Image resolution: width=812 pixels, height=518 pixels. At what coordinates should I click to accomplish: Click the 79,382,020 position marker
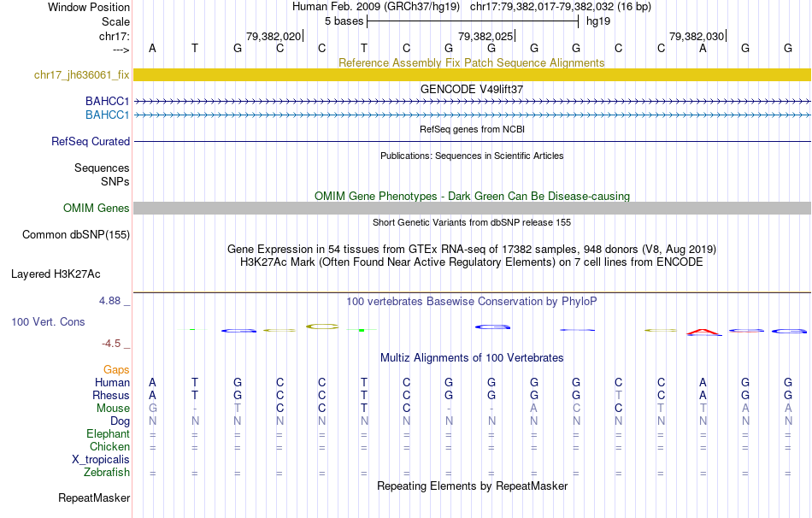point(274,36)
